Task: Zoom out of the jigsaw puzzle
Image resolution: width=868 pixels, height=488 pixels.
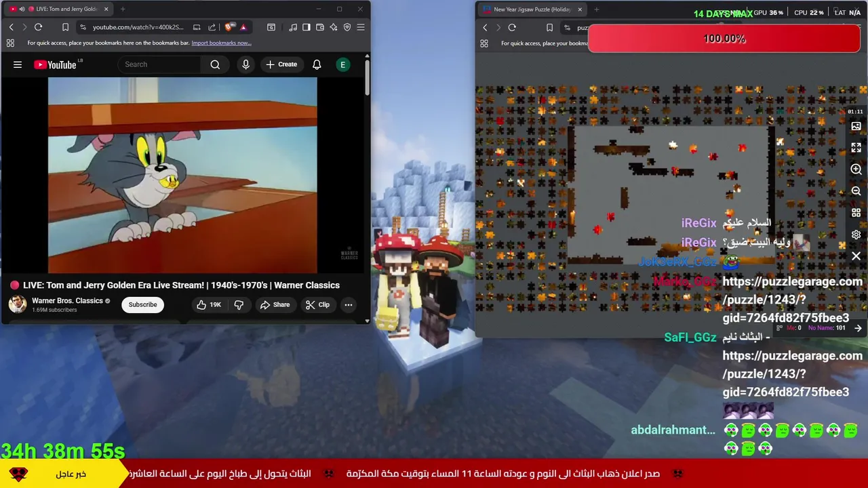Action: coord(856,191)
